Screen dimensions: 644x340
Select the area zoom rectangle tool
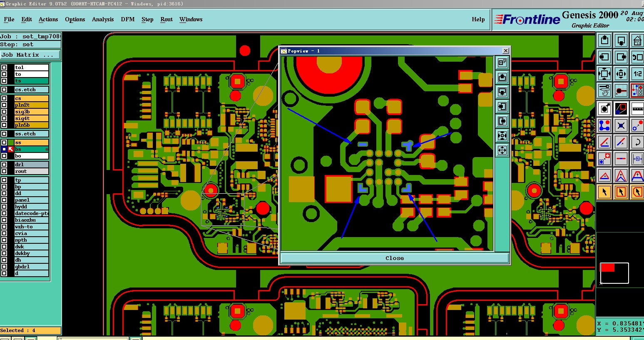click(621, 109)
